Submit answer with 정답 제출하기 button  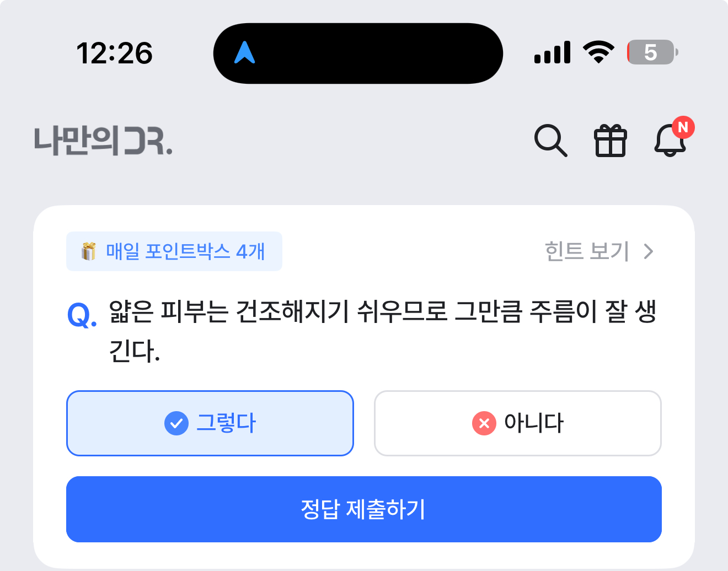[x=364, y=509]
